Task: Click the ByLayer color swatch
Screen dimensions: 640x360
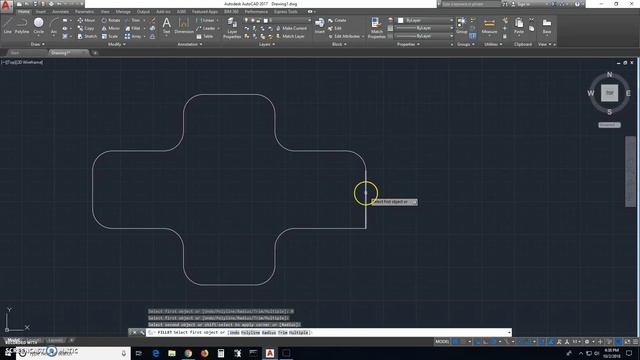Action: click(x=401, y=20)
